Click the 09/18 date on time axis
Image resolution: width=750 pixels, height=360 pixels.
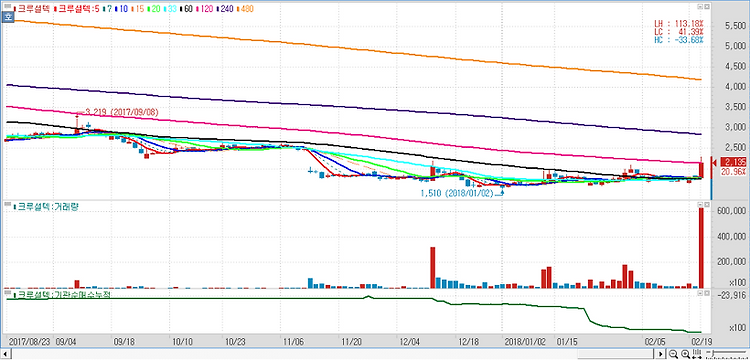(123, 342)
